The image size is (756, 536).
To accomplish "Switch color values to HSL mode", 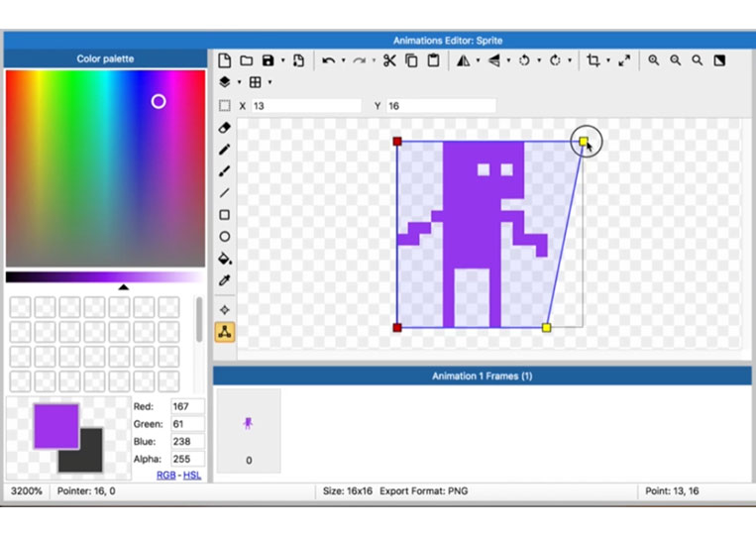I will tap(192, 476).
